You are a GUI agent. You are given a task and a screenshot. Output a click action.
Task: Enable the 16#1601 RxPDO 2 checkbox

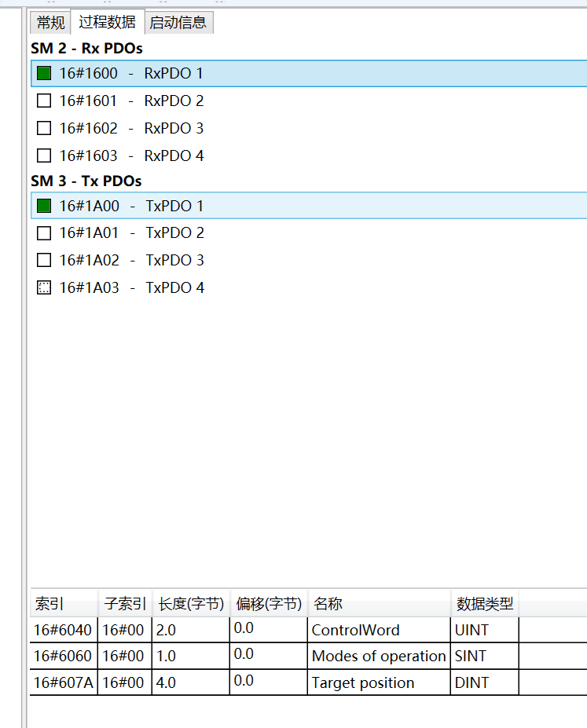(x=44, y=101)
